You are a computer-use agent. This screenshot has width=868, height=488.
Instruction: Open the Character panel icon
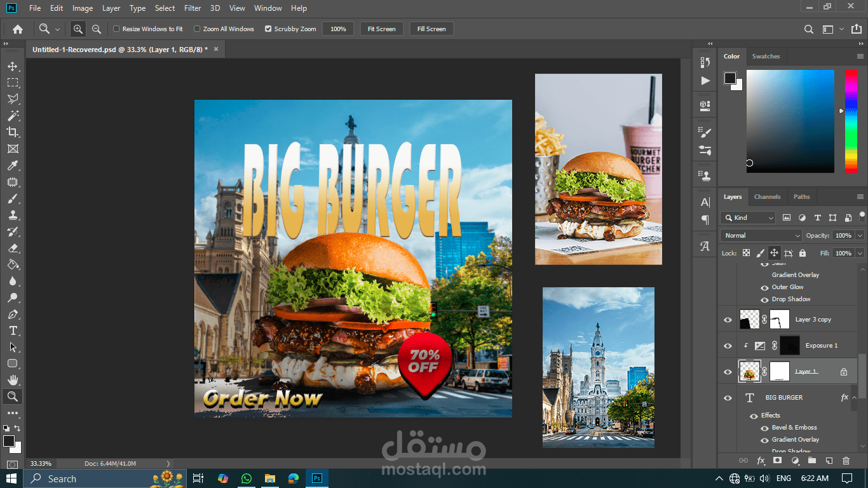coord(705,202)
